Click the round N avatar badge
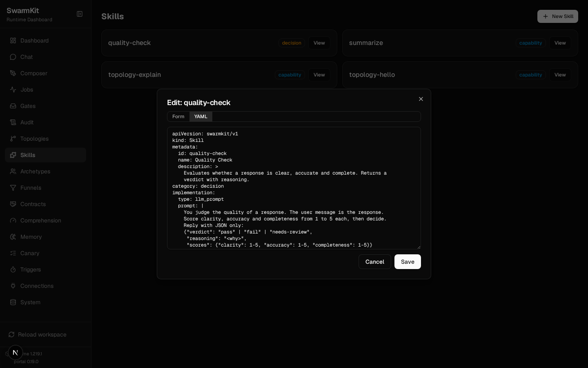Screen dimensions: 588x368 click(x=16, y=352)
